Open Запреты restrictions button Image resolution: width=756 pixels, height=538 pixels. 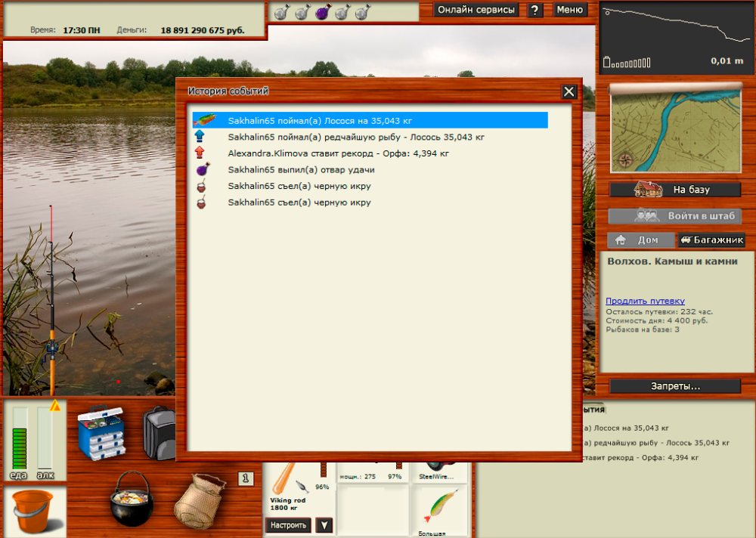[675, 386]
